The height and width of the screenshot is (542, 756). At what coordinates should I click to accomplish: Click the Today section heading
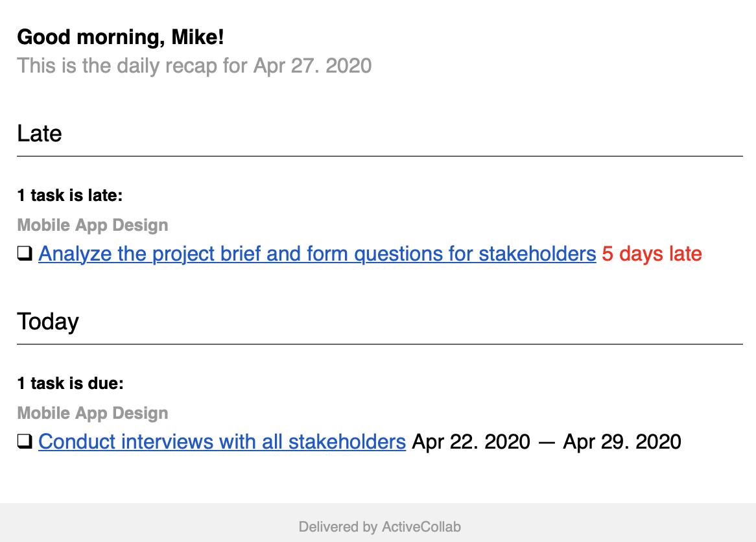48,322
